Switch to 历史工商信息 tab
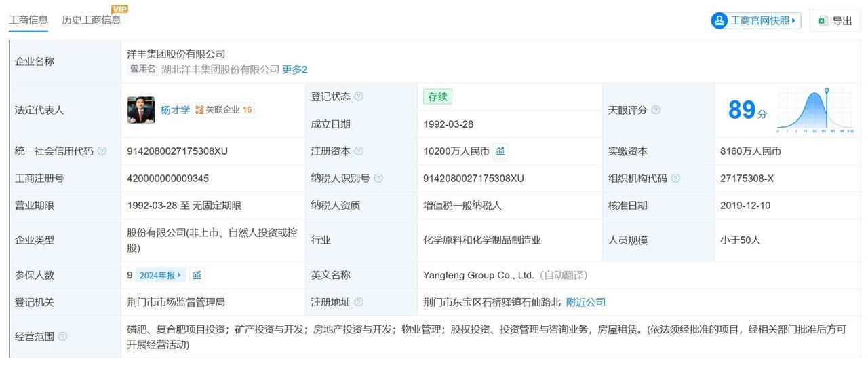Viewport: 868px width, 370px height. coord(92,20)
